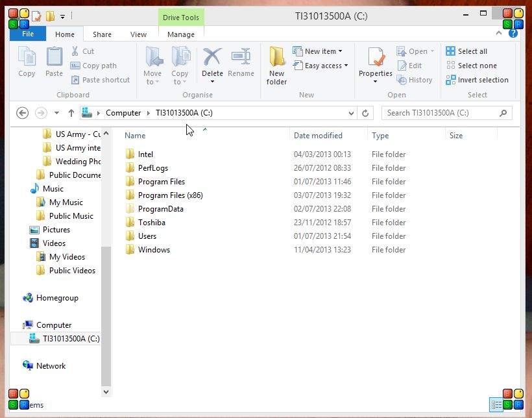The image size is (532, 418).
Task: Click the Forward navigation arrow
Action: tap(41, 113)
